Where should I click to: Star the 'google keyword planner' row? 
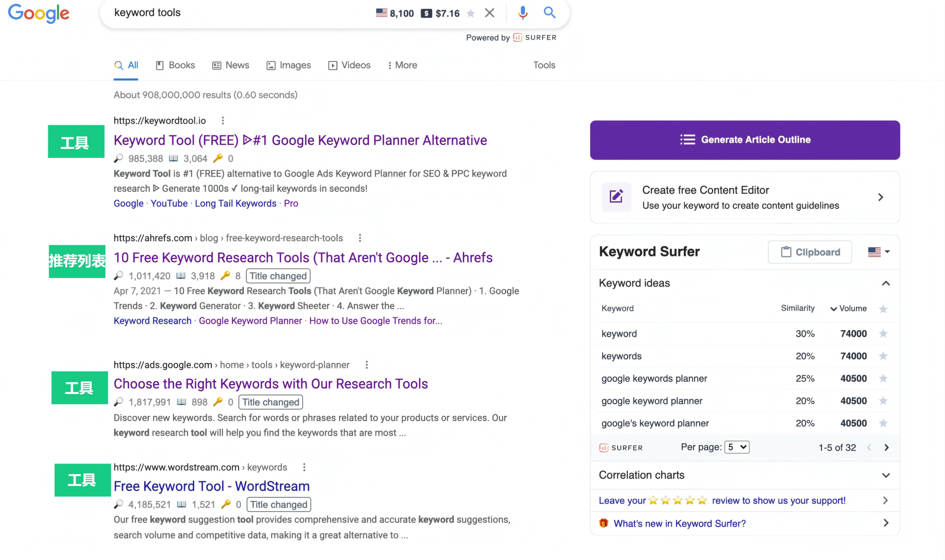click(x=883, y=401)
